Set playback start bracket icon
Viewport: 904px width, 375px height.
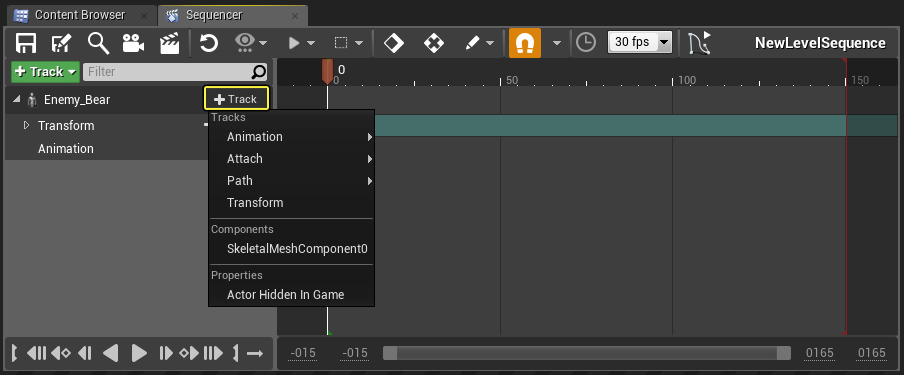click(14, 352)
